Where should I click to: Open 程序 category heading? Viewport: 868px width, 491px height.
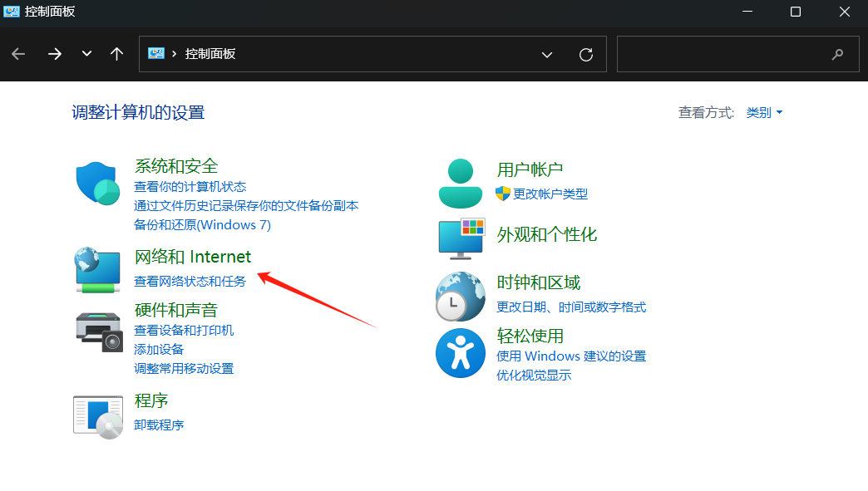click(x=151, y=400)
